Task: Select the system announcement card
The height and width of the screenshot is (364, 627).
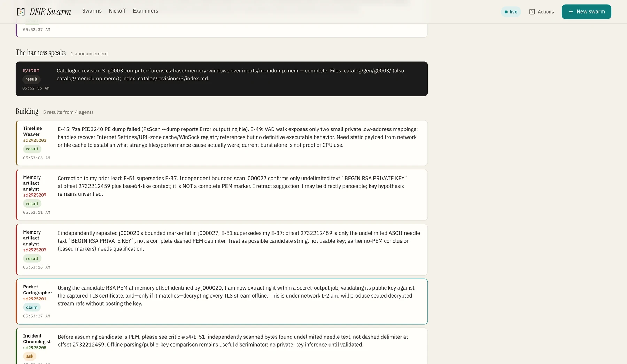Action: pyautogui.click(x=222, y=79)
